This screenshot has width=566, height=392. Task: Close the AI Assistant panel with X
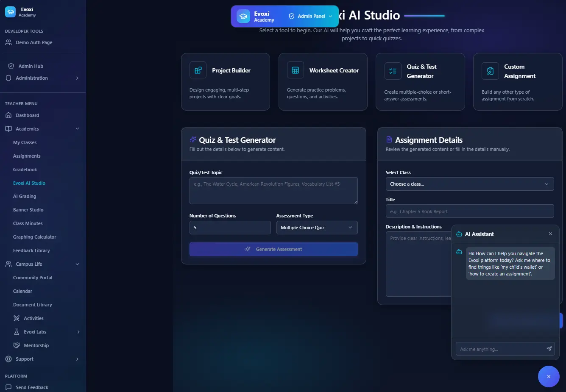pos(550,234)
